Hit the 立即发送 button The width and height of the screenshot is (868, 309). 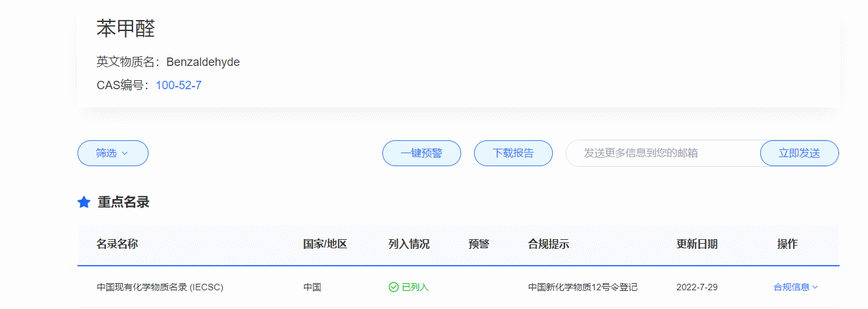799,153
